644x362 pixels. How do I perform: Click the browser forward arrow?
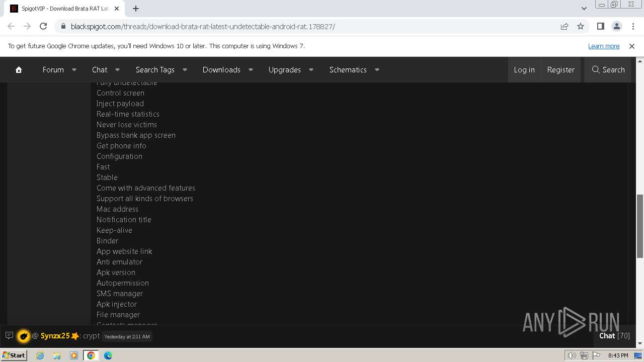(27, 26)
